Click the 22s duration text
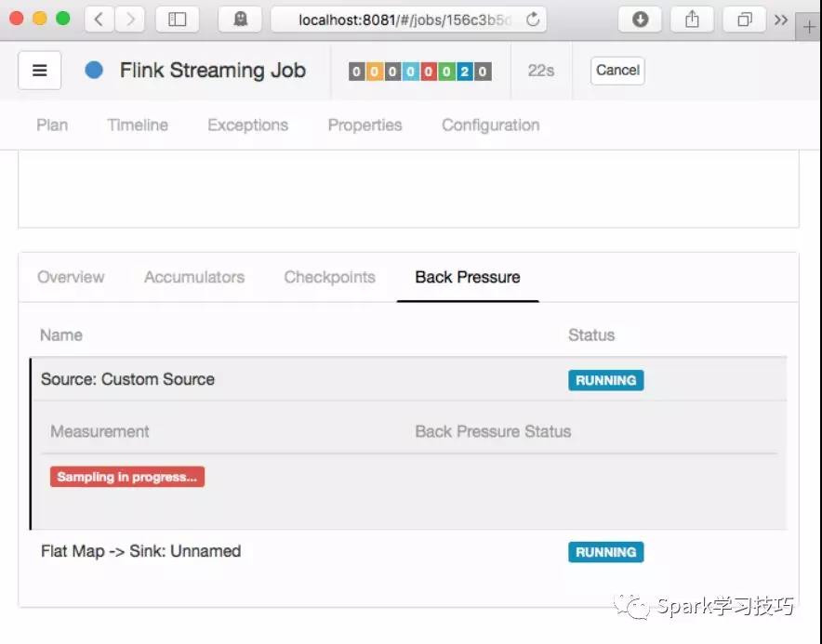822x644 pixels. [541, 71]
